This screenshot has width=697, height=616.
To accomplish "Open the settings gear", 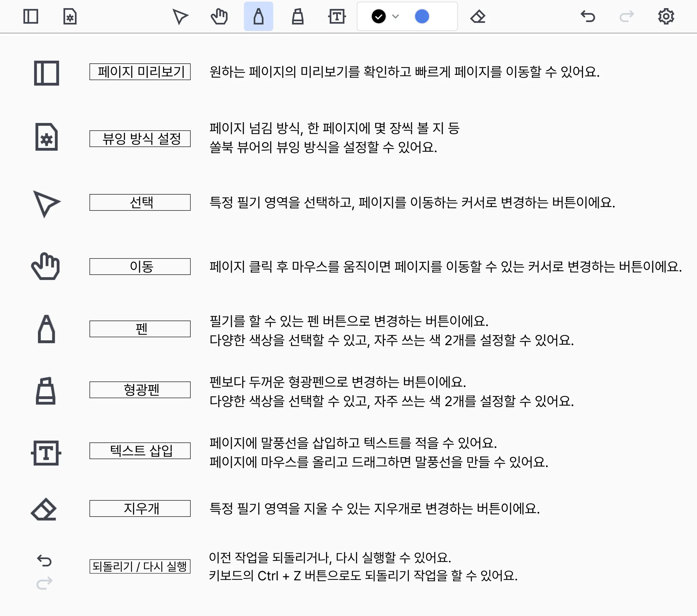I will click(x=666, y=16).
